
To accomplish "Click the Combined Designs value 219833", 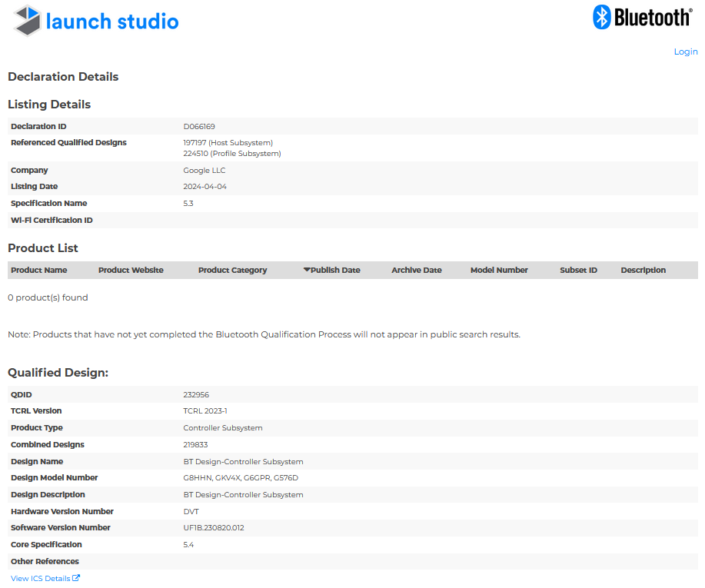I will pyautogui.click(x=195, y=444).
